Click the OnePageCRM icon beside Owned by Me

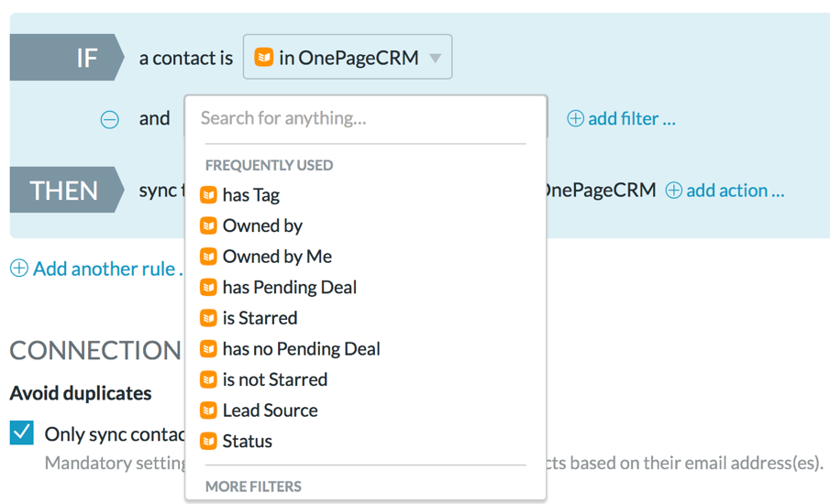[208, 257]
